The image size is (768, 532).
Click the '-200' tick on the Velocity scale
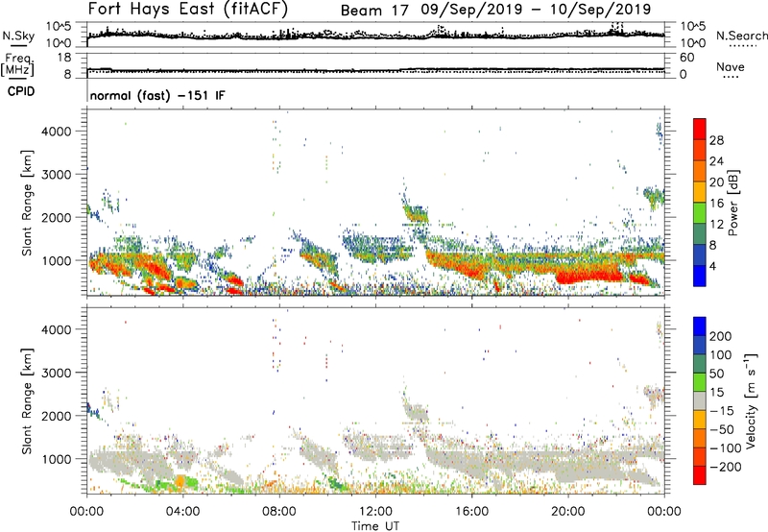(x=725, y=467)
